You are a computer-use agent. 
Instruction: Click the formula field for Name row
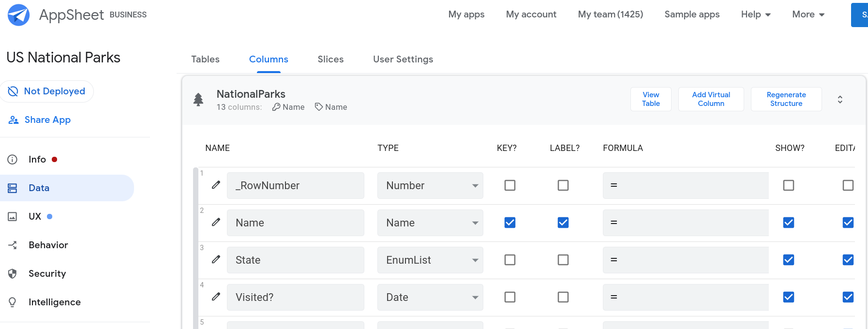pos(686,223)
